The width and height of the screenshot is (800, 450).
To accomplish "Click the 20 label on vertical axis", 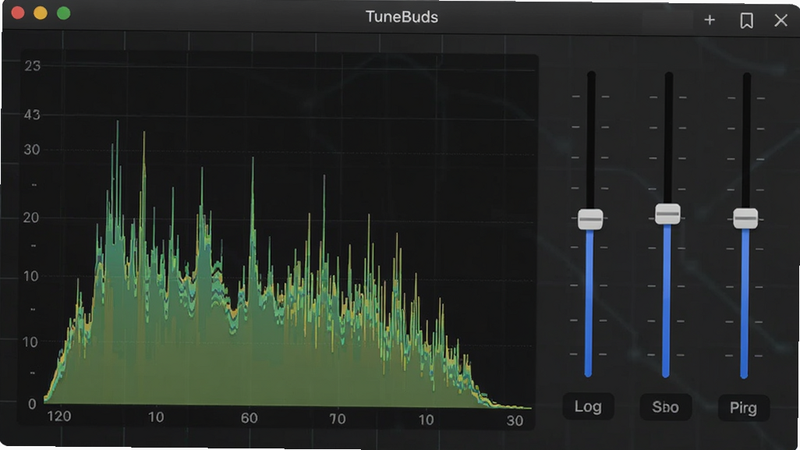I will [31, 217].
